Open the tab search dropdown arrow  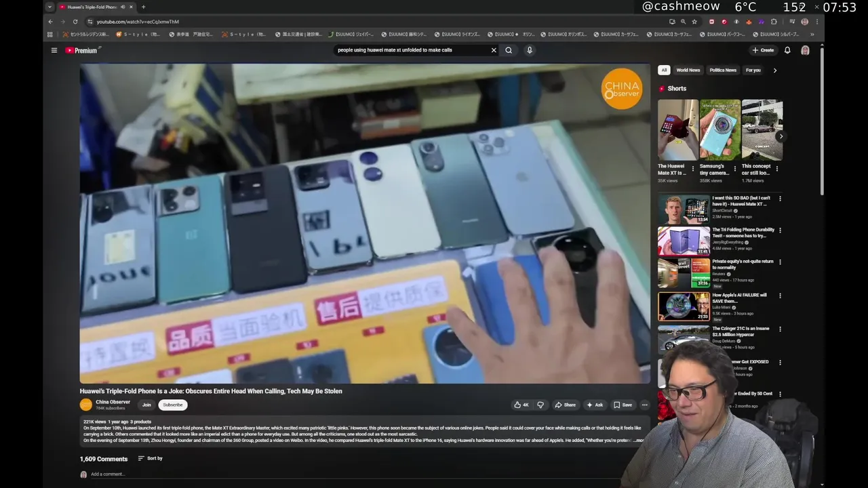click(50, 7)
